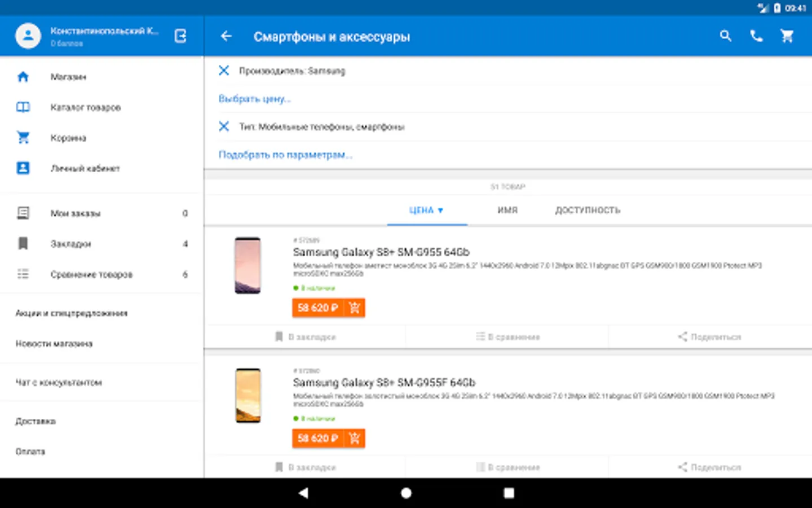Share SM-G955F 64Gb via Поделиться

[709, 467]
